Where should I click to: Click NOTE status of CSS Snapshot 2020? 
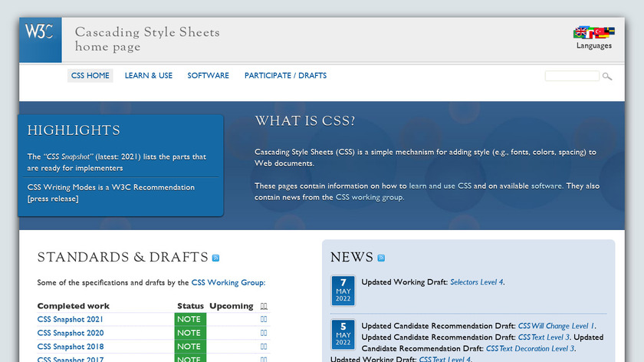(x=190, y=333)
